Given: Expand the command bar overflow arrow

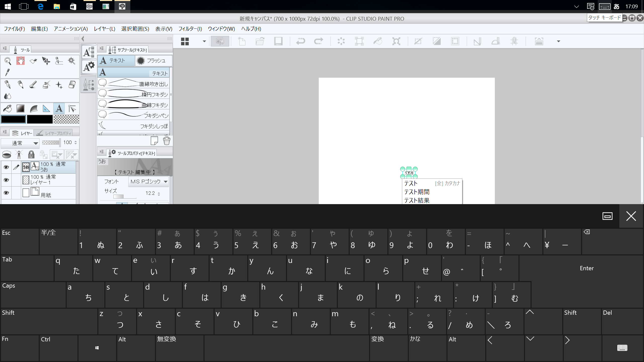Looking at the screenshot, I should pyautogui.click(x=558, y=41).
